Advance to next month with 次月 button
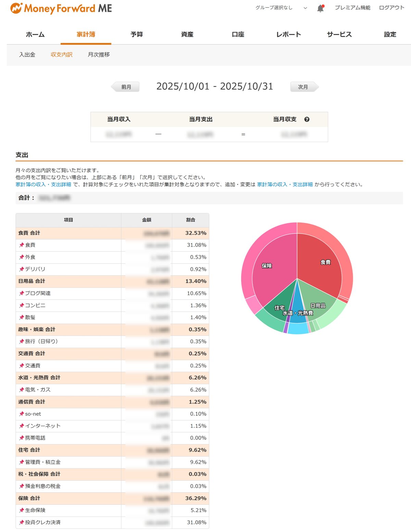Screen dimensions: 411x532 click(303, 87)
